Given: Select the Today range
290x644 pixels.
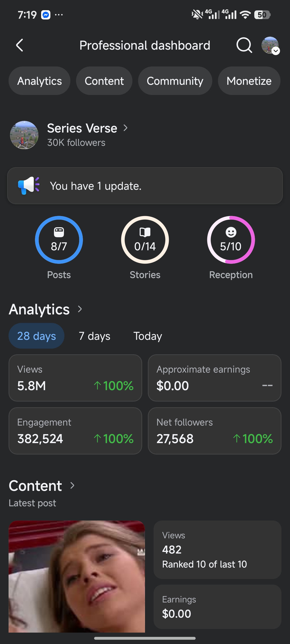Looking at the screenshot, I should (148, 336).
